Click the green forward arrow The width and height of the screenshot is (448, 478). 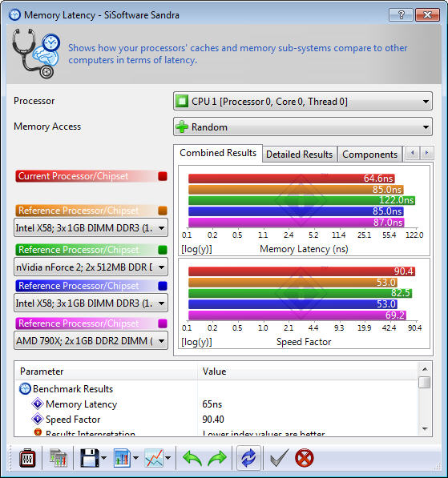tap(217, 458)
